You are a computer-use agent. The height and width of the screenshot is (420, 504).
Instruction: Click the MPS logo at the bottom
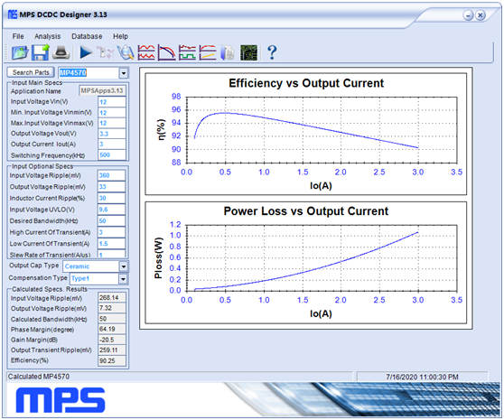61,400
